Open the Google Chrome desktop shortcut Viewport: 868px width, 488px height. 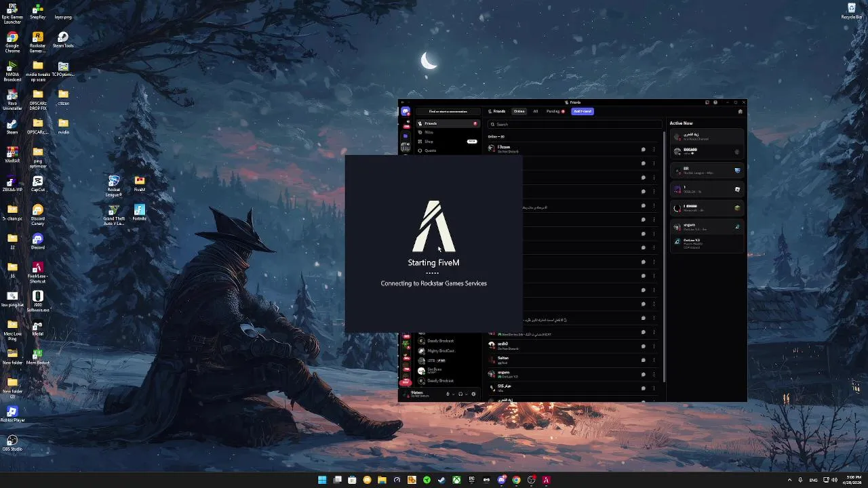tap(12, 42)
